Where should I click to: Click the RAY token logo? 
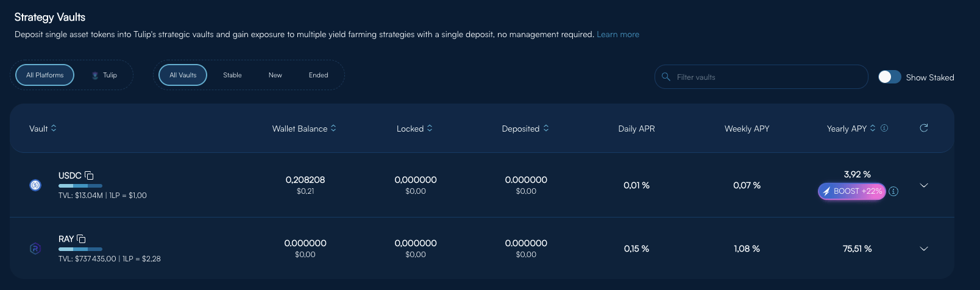click(35, 249)
